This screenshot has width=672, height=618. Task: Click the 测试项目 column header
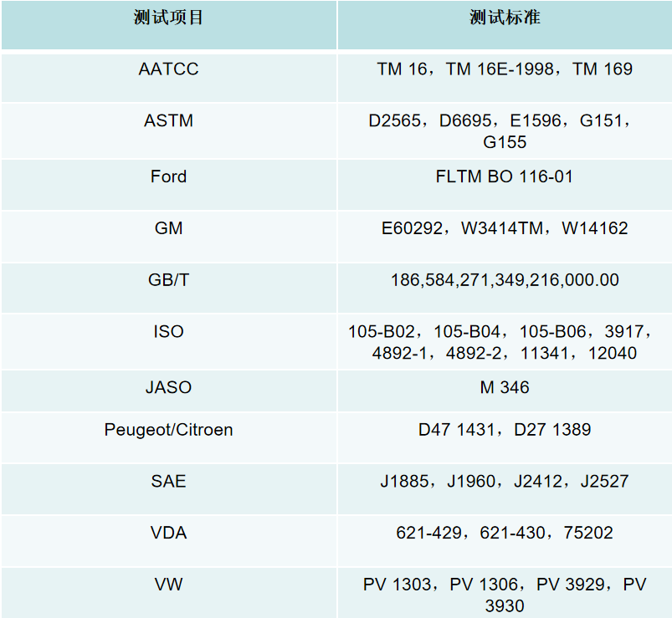[x=168, y=18]
